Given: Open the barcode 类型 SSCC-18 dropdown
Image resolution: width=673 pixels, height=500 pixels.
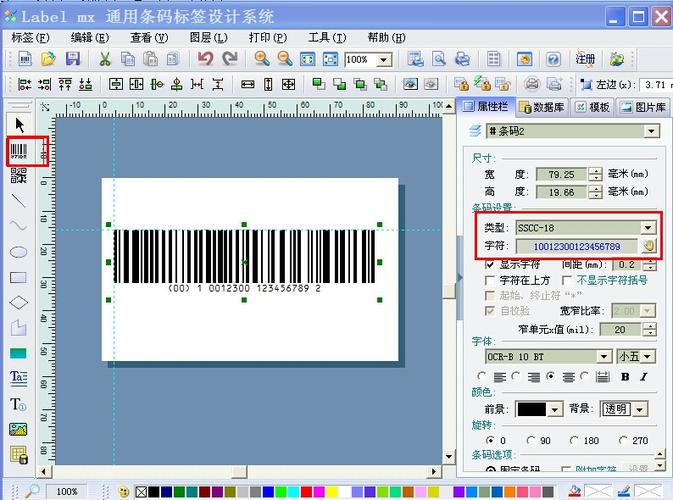Looking at the screenshot, I should coord(648,228).
